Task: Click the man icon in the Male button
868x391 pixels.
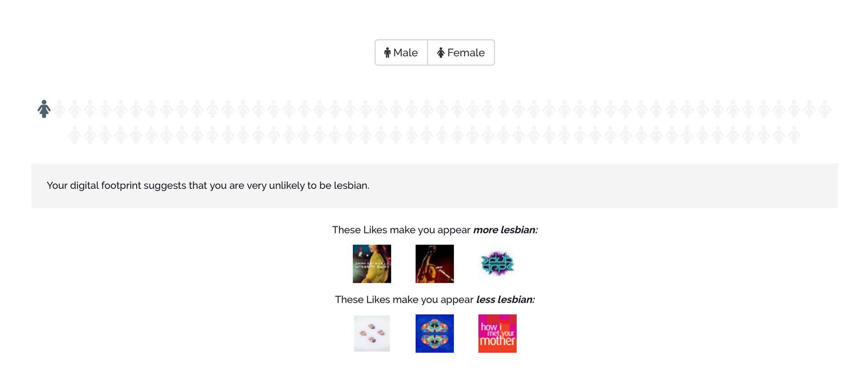Action: click(387, 53)
